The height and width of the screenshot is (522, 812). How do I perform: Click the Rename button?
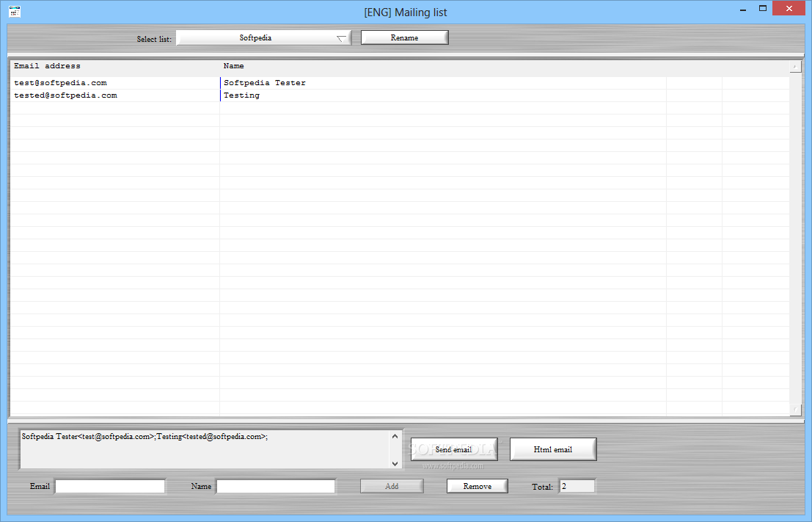coord(404,38)
